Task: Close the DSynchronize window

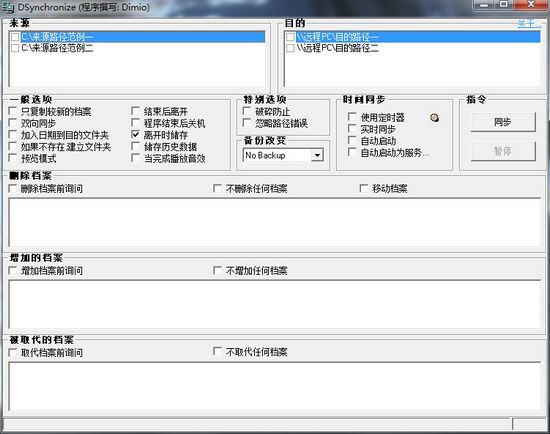Action: (x=531, y=5)
